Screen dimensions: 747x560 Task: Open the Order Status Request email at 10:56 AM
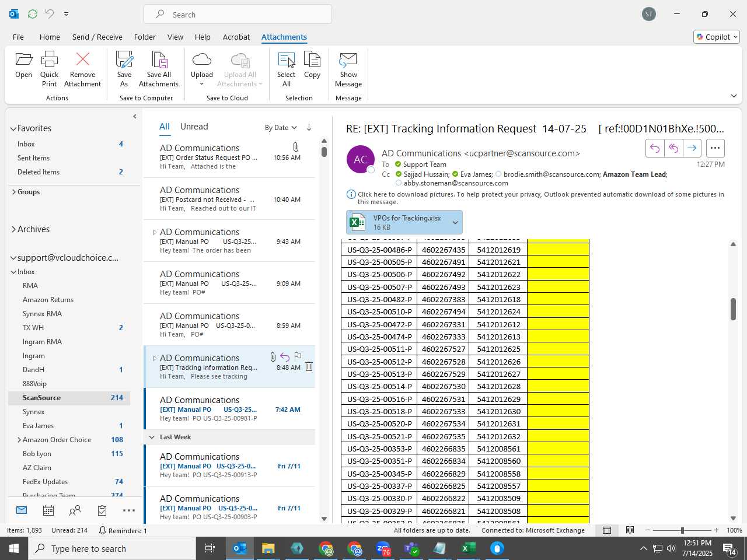229,157
